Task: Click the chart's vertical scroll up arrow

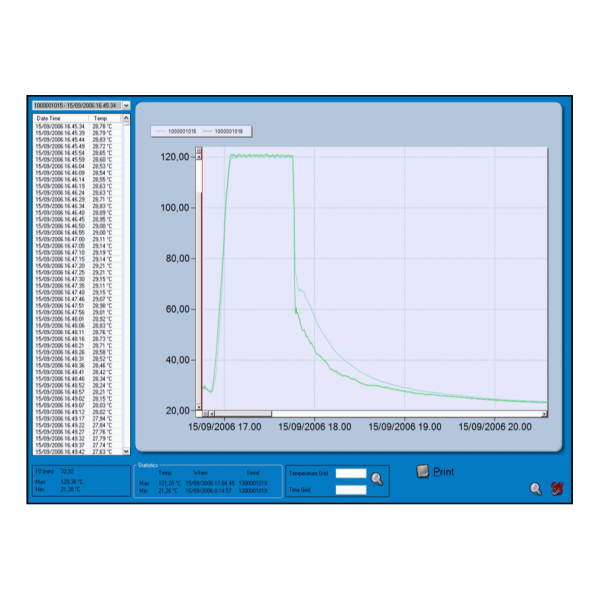Action: (x=198, y=156)
